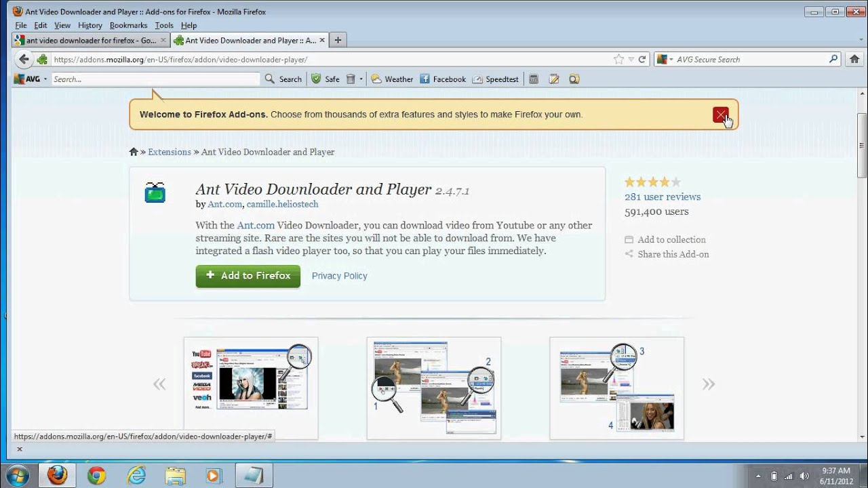Open Windows Media Player from the taskbar
Screen dimensions: 868x488
pyautogui.click(x=214, y=476)
